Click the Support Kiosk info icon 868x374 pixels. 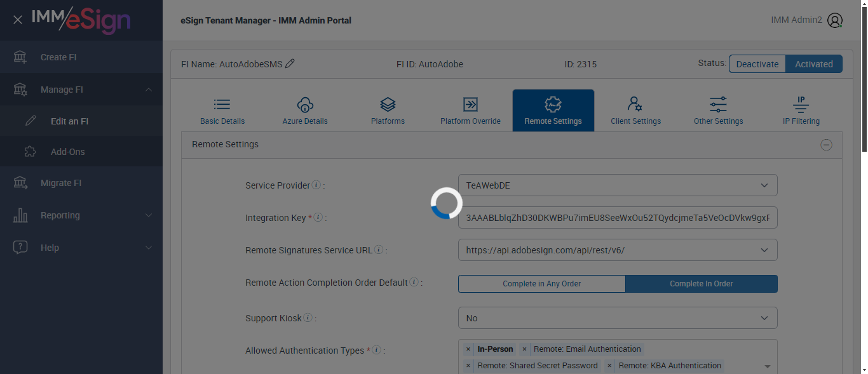tap(308, 317)
